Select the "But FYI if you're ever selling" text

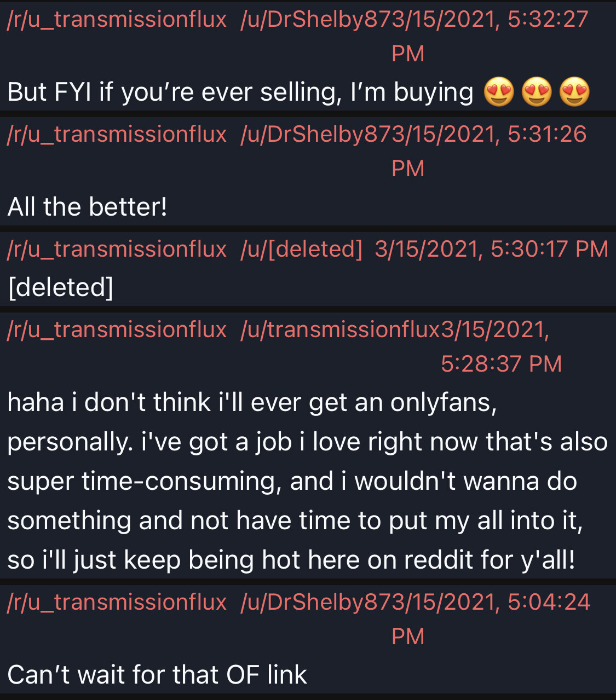pos(240,92)
